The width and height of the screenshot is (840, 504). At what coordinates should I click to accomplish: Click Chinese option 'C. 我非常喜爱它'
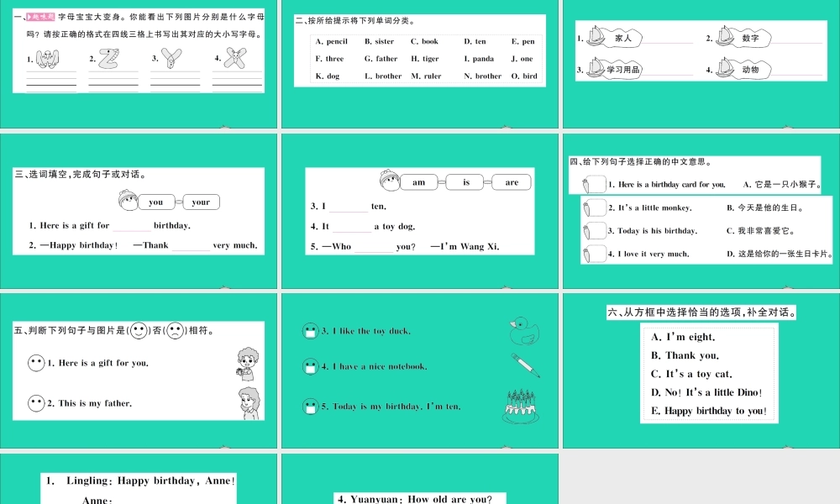tap(761, 231)
